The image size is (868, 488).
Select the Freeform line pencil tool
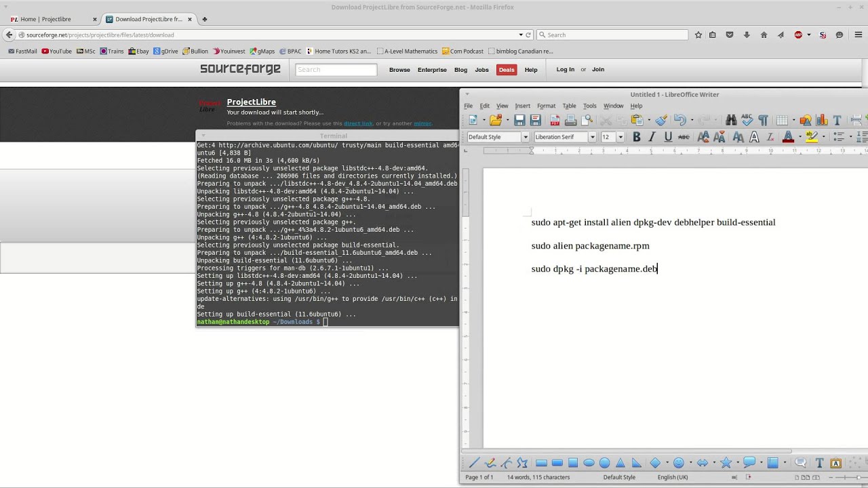(x=490, y=463)
